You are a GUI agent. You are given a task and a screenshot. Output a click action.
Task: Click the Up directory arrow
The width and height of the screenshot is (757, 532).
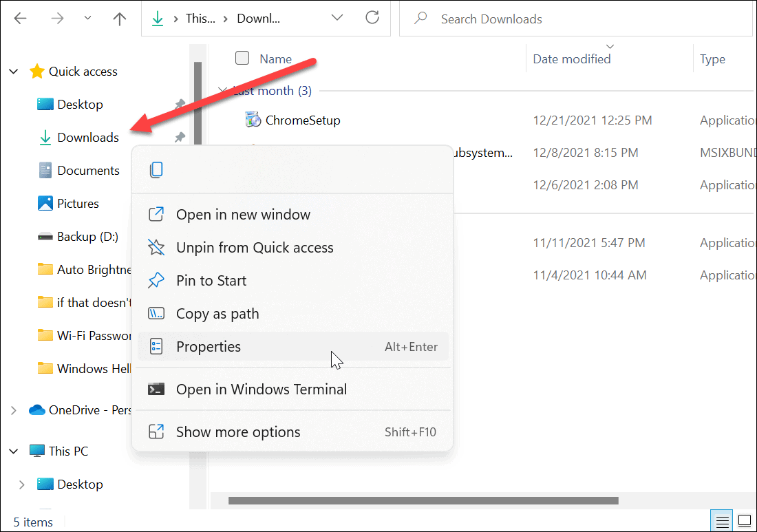point(120,19)
